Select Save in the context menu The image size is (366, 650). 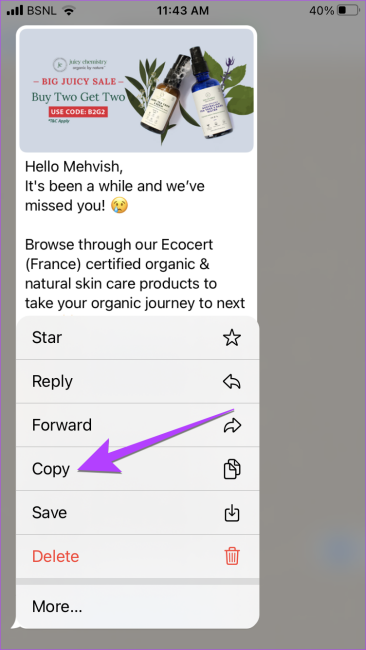[x=138, y=512]
